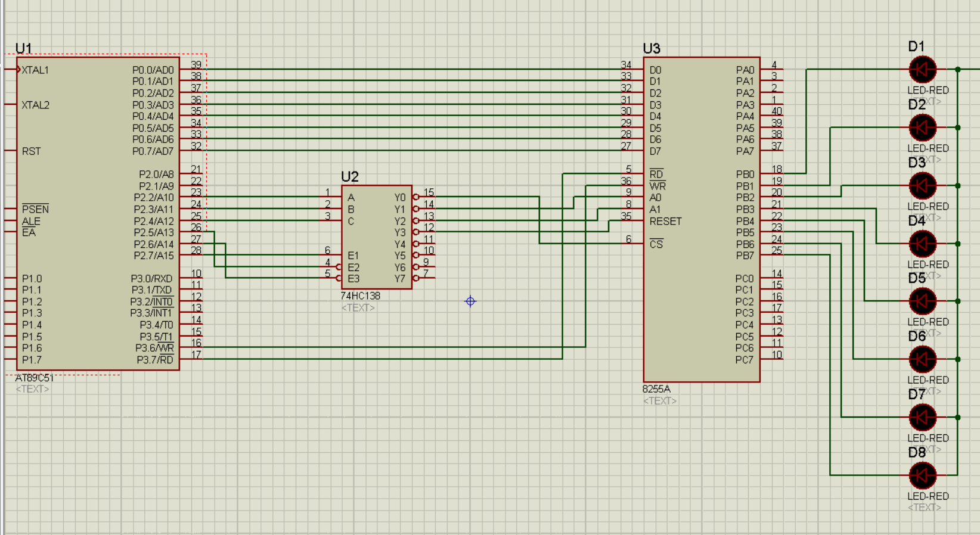Select the D8 red LED symbol

pyautogui.click(x=922, y=475)
